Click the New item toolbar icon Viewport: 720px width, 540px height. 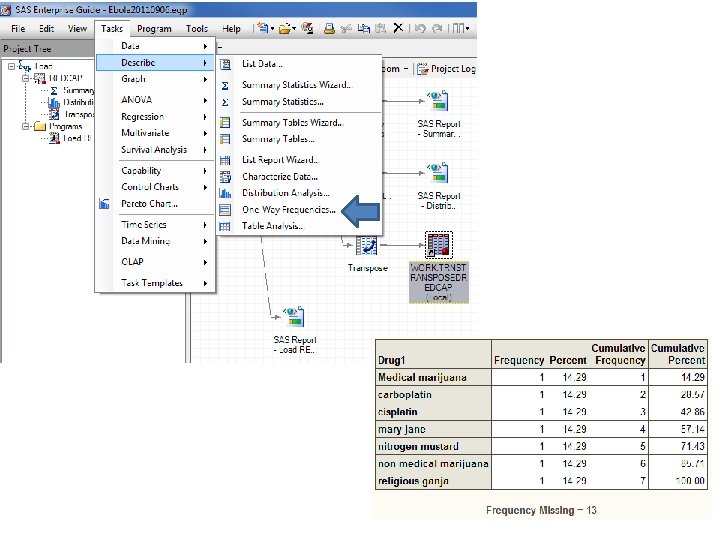(263, 28)
